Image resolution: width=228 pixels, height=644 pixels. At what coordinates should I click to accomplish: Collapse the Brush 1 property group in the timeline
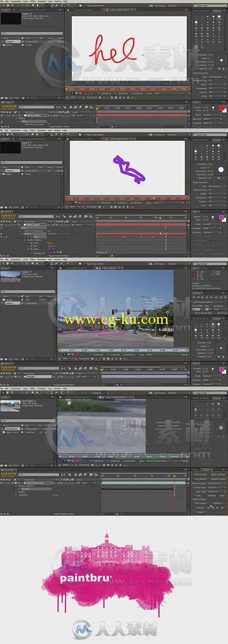(x=22, y=234)
